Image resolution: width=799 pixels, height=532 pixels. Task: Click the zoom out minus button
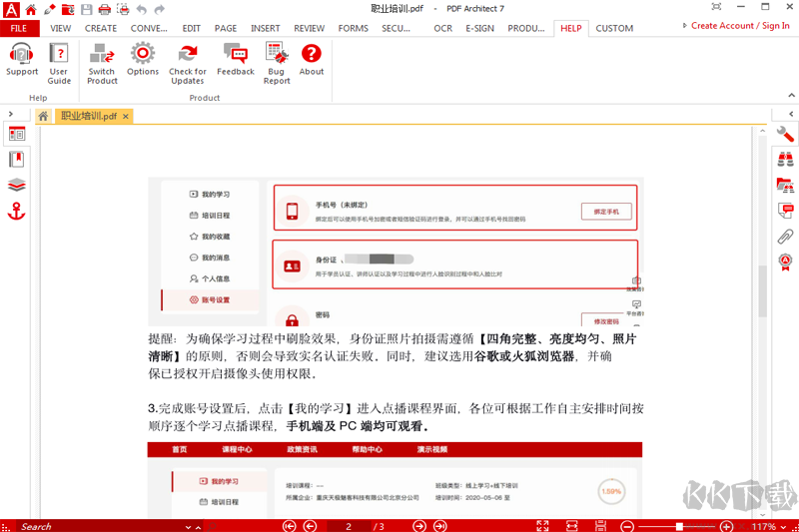(628, 526)
